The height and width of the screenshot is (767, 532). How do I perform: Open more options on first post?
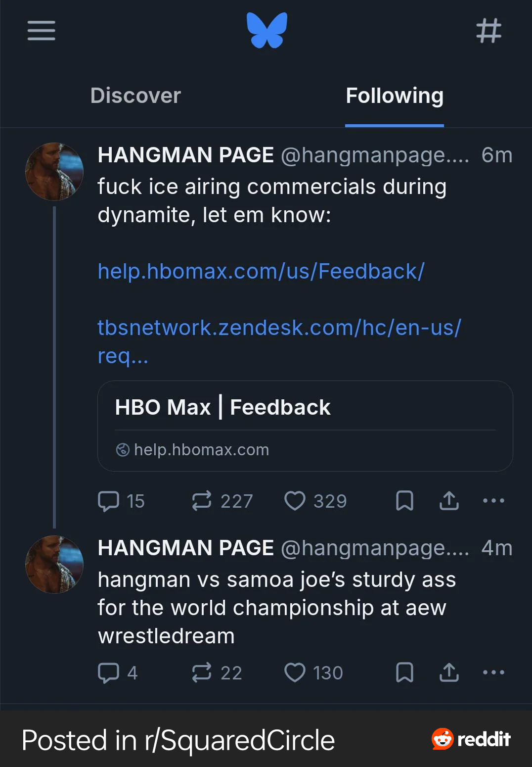[493, 501]
